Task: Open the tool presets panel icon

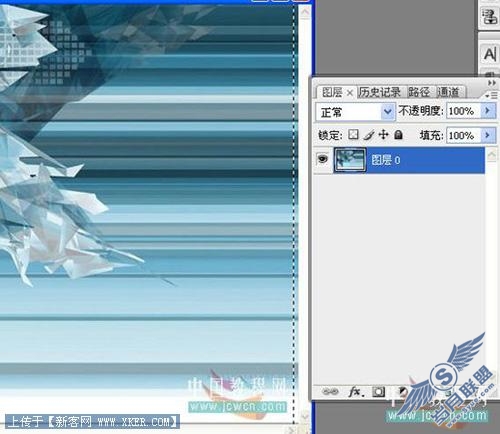Action: click(490, 17)
